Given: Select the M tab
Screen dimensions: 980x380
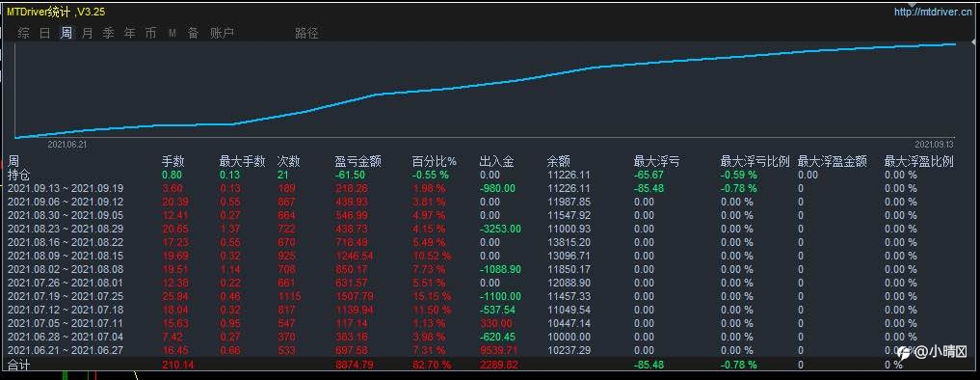Looking at the screenshot, I should click(x=172, y=33).
